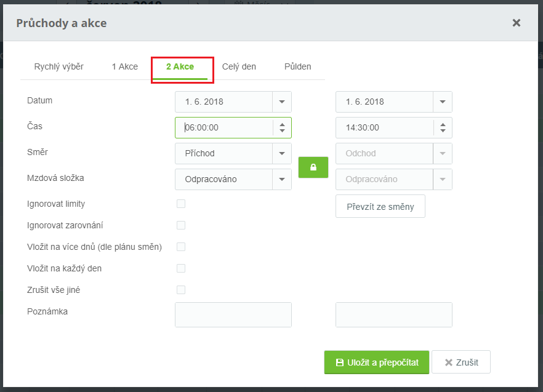This screenshot has height=392, width=543.
Task: Toggle Zrušit vše jiné checkbox
Action: 181,290
